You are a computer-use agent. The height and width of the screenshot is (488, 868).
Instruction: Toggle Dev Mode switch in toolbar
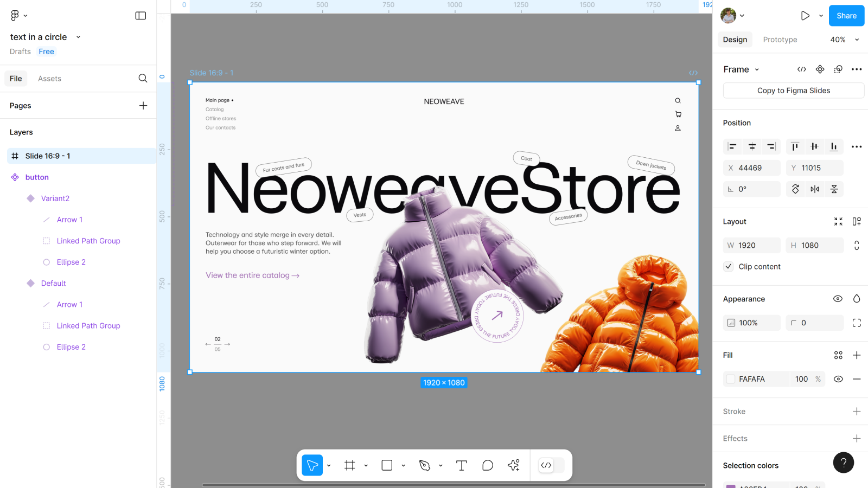pyautogui.click(x=551, y=465)
